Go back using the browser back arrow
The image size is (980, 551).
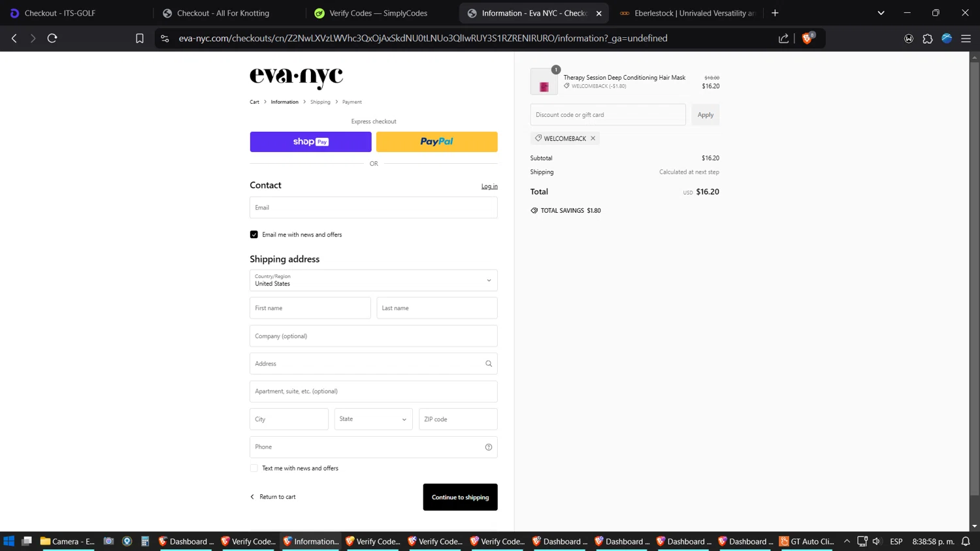(14, 39)
